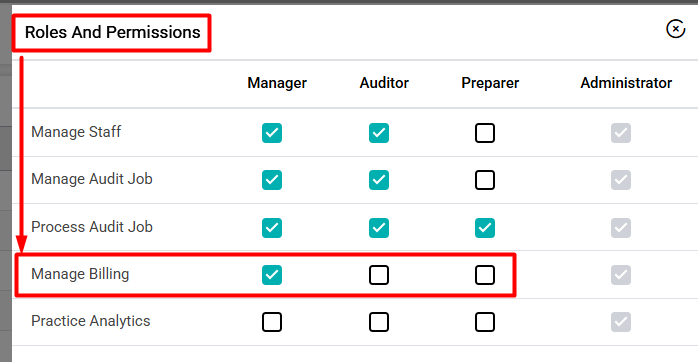
Task: Click the grayed Administrator Manage Staff checkbox
Action: click(621, 133)
